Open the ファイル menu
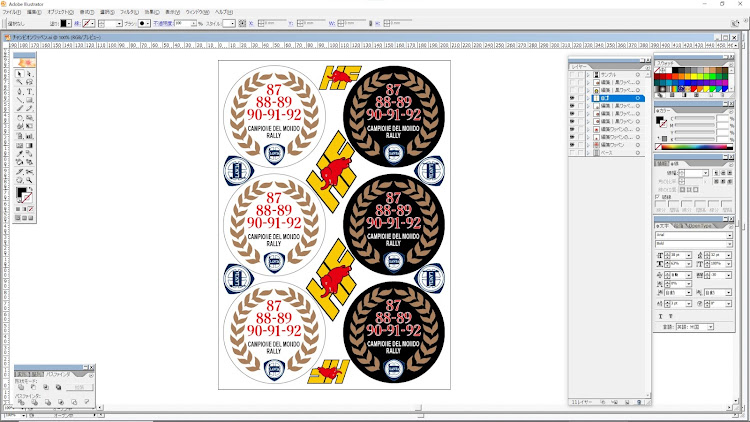This screenshot has height=422, width=750. (x=11, y=12)
